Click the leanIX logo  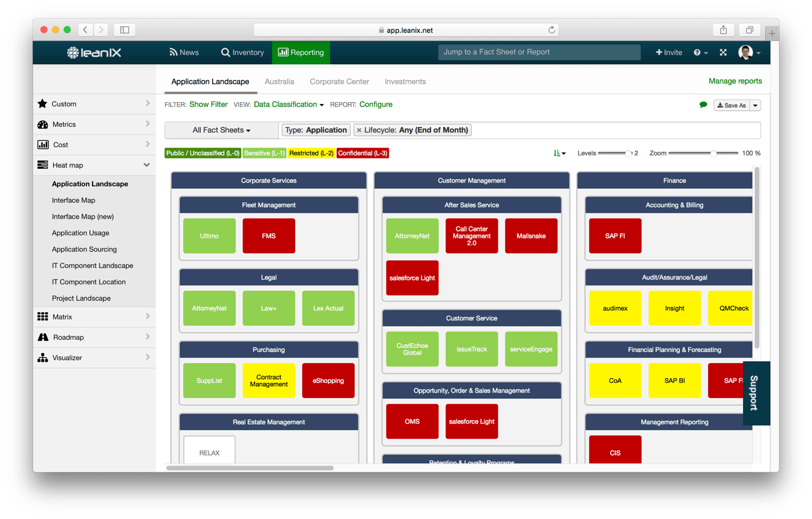coord(94,53)
